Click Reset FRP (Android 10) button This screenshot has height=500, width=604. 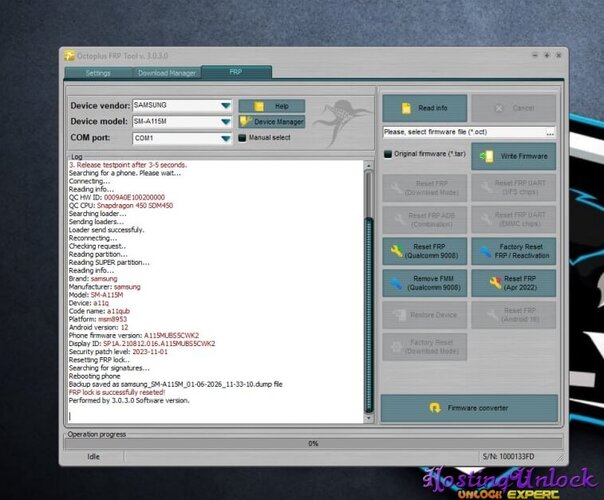513,315
